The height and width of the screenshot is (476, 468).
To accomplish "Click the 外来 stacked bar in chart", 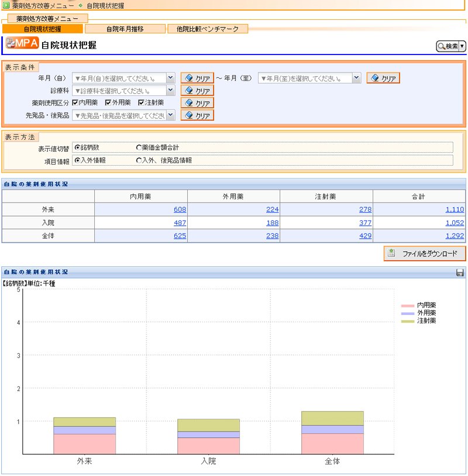I will (85, 436).
